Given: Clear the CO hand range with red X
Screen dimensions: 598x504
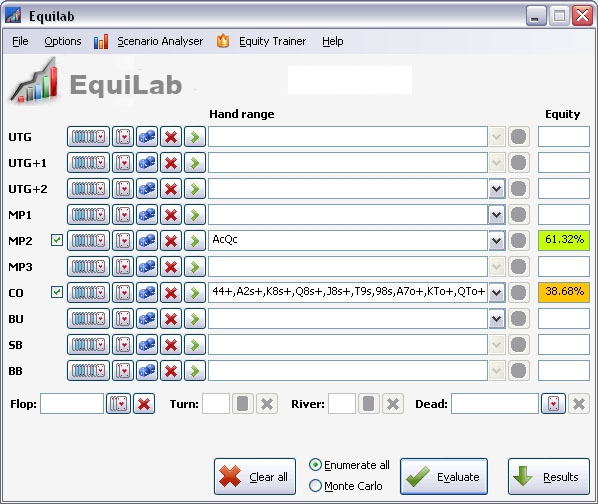Looking at the screenshot, I should [x=171, y=292].
